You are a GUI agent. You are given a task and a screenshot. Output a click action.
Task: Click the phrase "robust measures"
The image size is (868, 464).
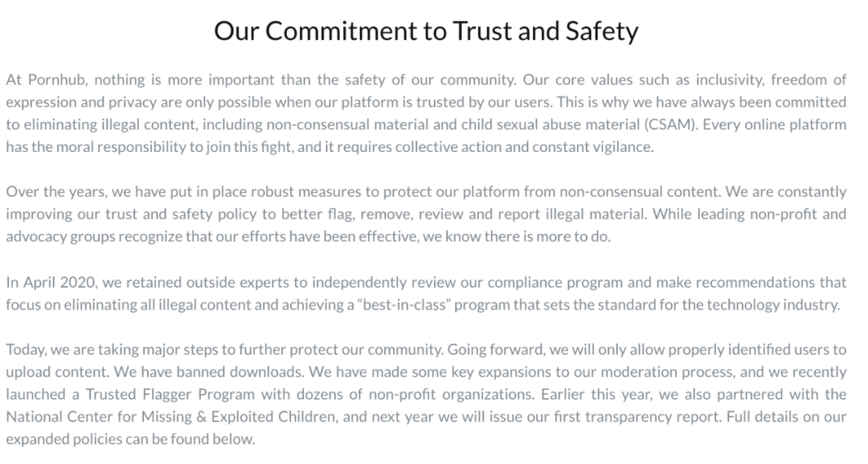[x=261, y=191]
